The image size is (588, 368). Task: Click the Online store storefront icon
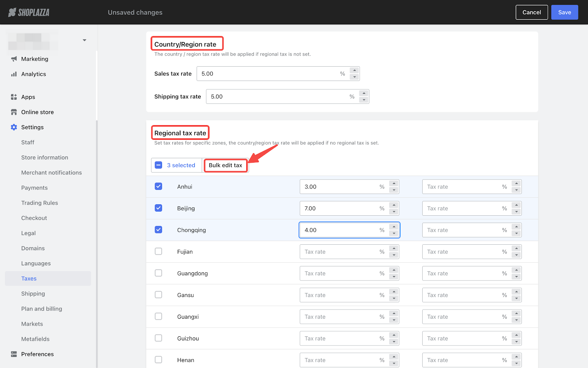(14, 112)
